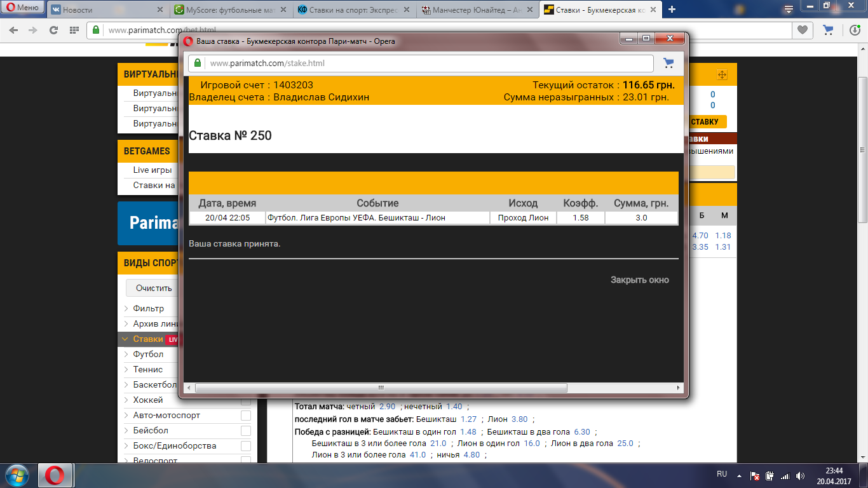This screenshot has height=488, width=868.
Task: Bookmark the page with the heart icon
Action: (x=803, y=30)
